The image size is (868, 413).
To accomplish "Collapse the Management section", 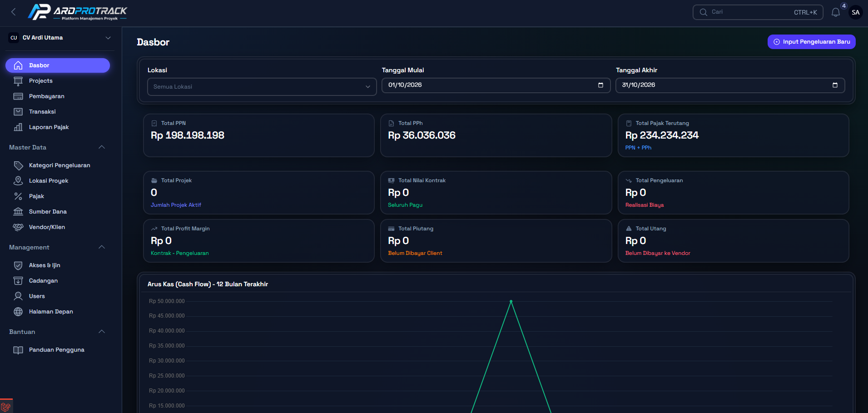I will tap(102, 247).
